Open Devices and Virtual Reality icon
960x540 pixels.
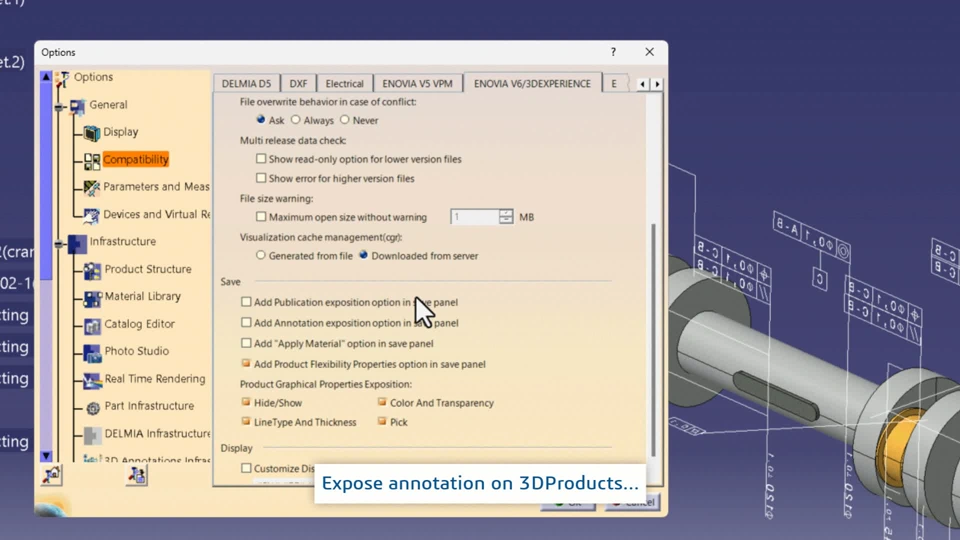(x=92, y=216)
